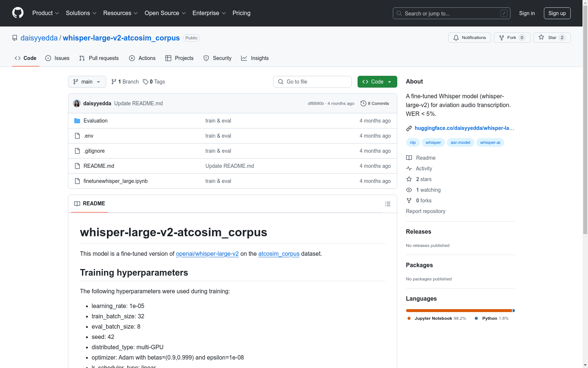Screen dimensions: 588x368
Task: Click the pulse icon next to Activity
Action: 409,169
